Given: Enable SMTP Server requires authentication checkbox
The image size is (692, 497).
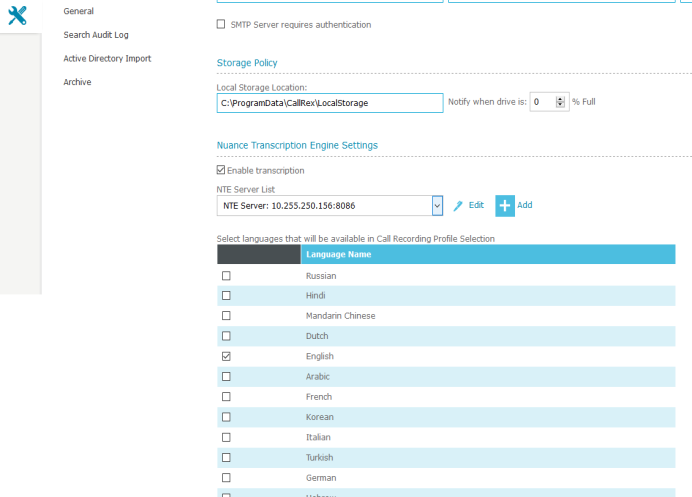Looking at the screenshot, I should coord(221,24).
